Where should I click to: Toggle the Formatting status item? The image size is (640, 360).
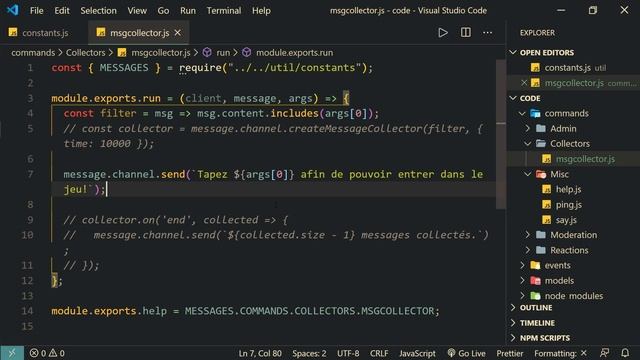[x=560, y=353]
